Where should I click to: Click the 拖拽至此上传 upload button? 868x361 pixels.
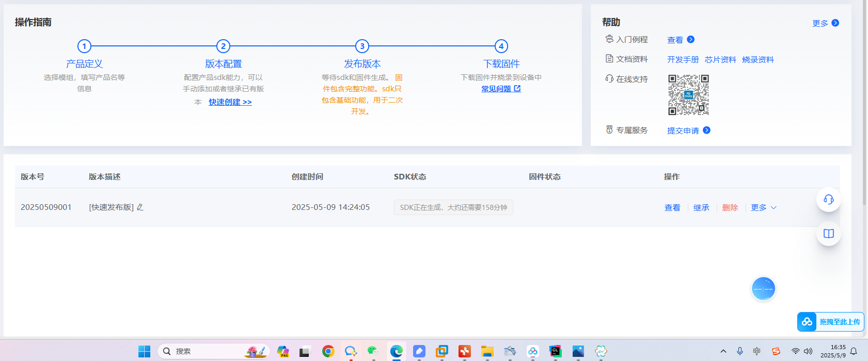click(x=830, y=322)
